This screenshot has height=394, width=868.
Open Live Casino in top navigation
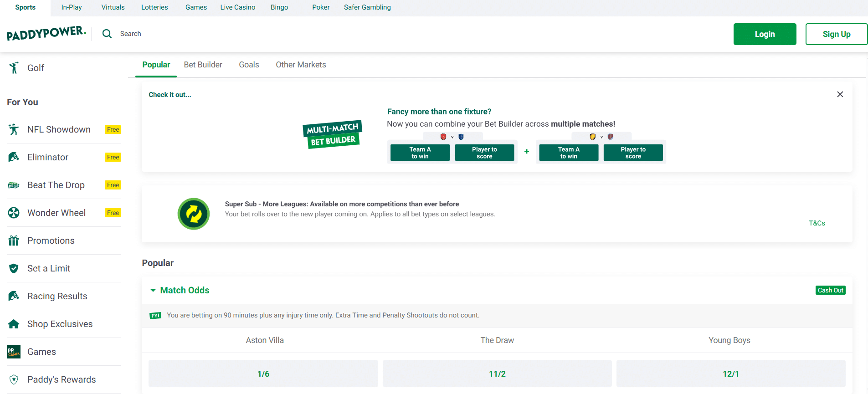pos(238,7)
